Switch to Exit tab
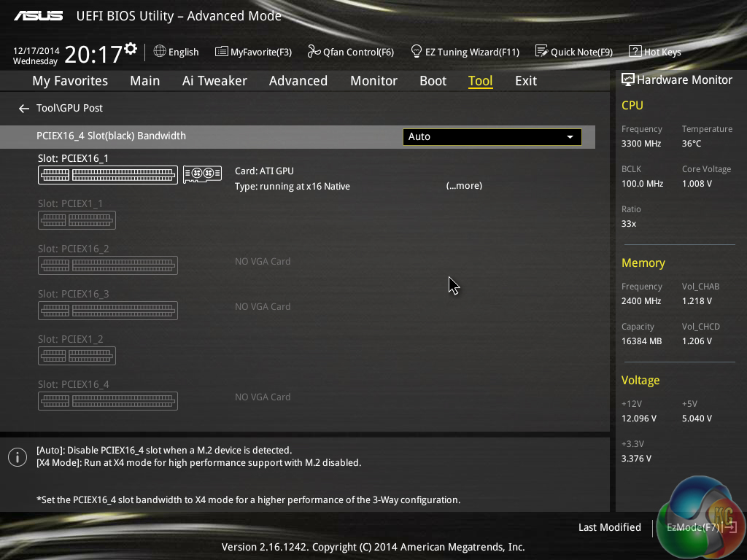This screenshot has width=747, height=560. coord(526,81)
